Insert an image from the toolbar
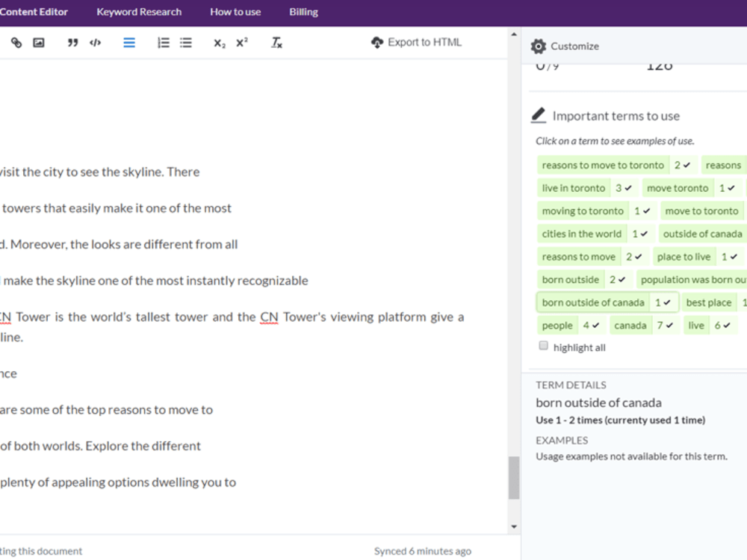Screen dimensions: 747x560 [39, 43]
